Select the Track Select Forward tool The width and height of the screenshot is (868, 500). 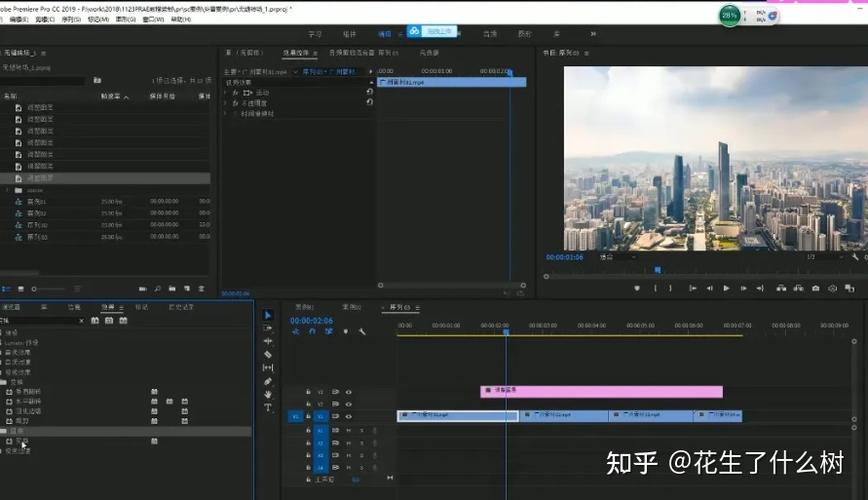coord(268,328)
